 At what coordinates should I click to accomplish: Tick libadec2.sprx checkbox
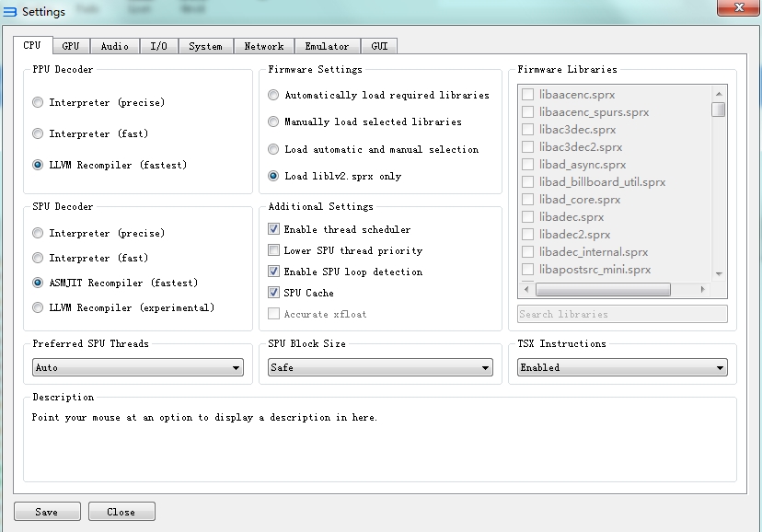tap(527, 234)
